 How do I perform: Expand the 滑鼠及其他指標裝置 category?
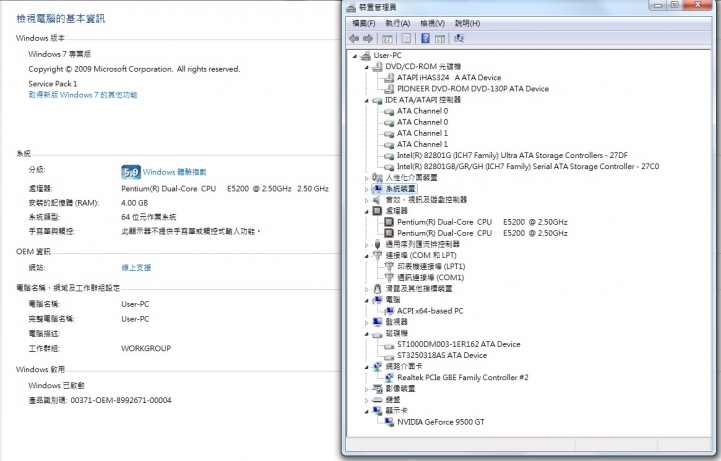click(366, 289)
